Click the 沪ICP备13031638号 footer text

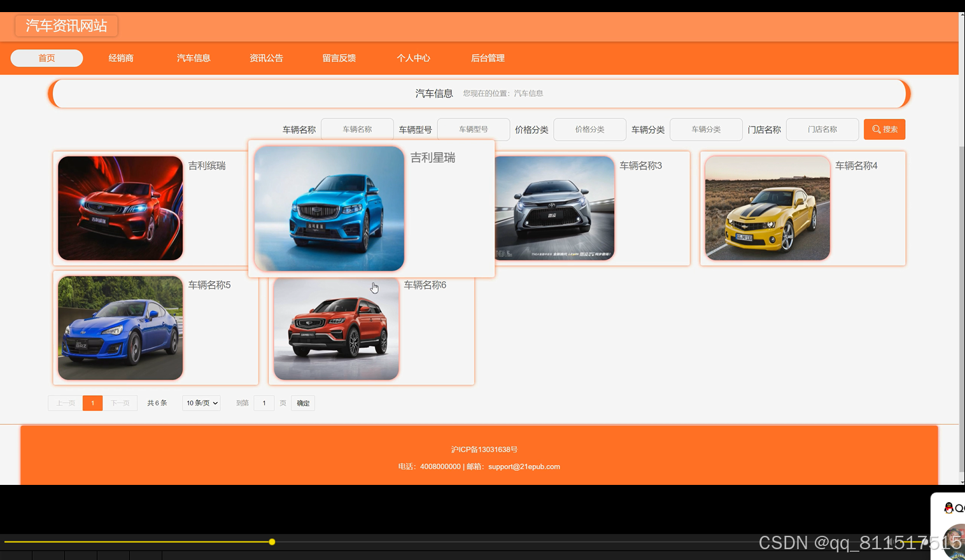[484, 449]
